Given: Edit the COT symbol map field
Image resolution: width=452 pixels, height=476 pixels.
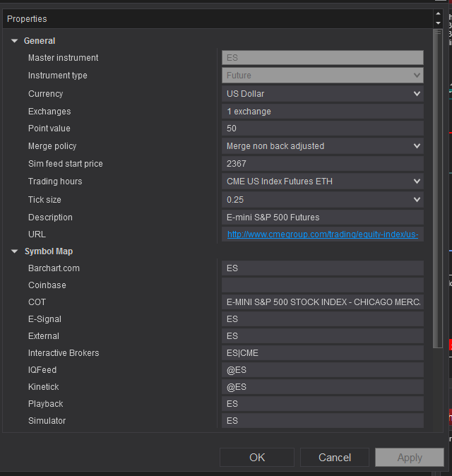Looking at the screenshot, I should point(322,302).
